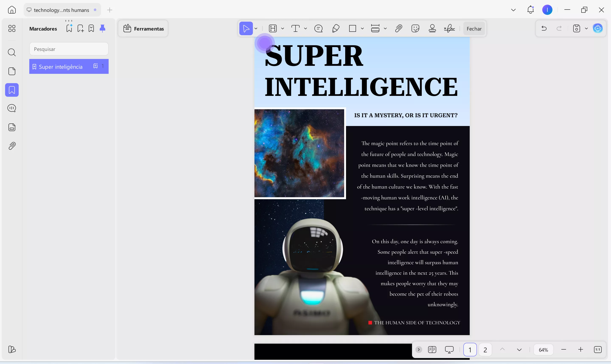Screen dimensions: 611x364
Task: Open the save options dropdown
Action: (x=586, y=28)
